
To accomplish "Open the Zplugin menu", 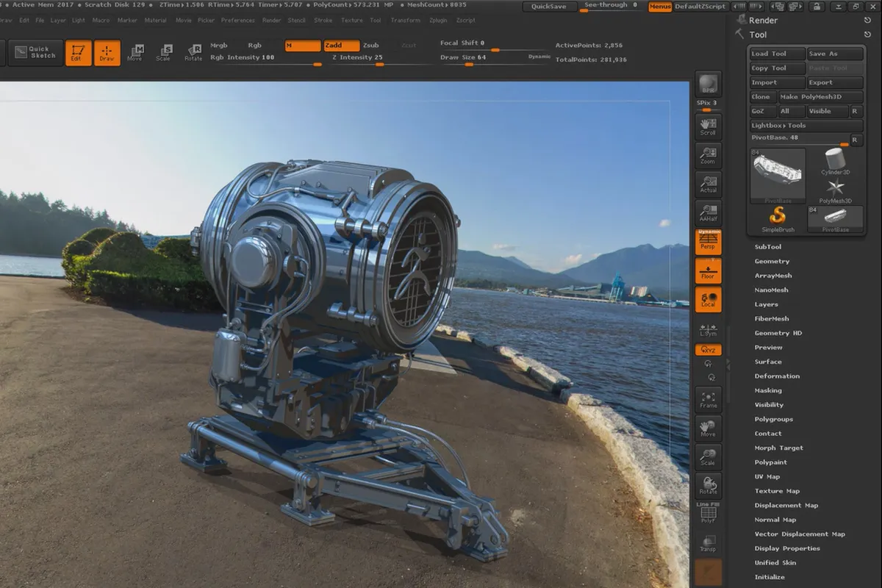I will click(440, 20).
